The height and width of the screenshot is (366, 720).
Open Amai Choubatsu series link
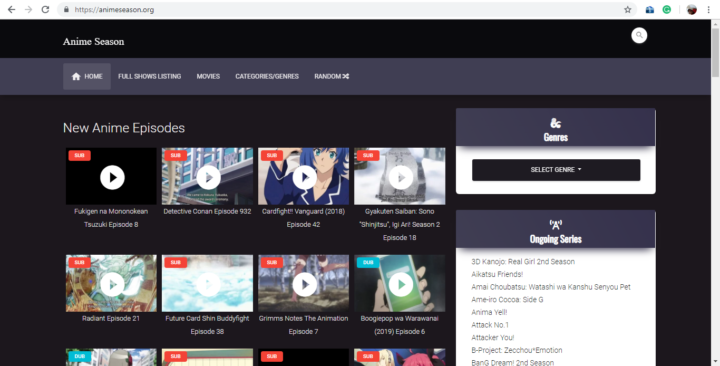click(551, 287)
